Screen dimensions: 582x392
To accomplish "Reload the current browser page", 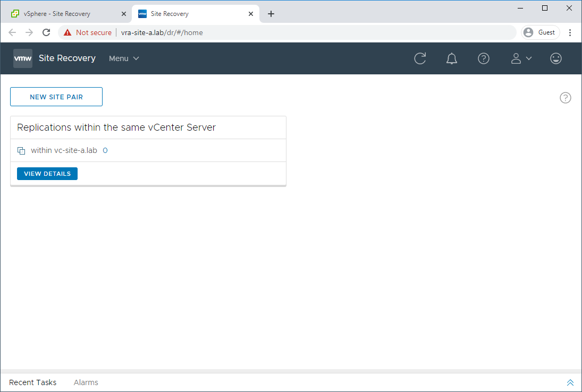I will 46,32.
